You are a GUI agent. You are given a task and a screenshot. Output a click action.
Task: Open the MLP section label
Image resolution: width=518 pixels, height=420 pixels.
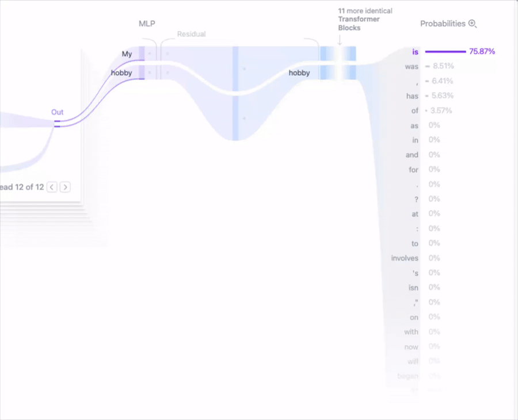click(147, 24)
